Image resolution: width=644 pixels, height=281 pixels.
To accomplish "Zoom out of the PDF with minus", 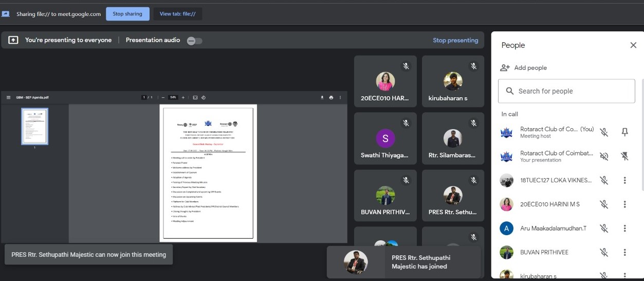I will (x=163, y=97).
